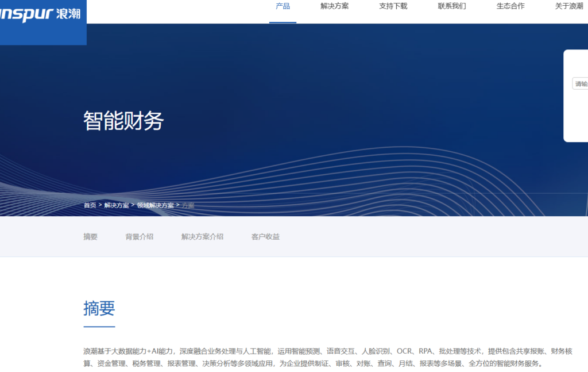Open the 产品 navigation menu
Screen dimensions: 588x372
pos(282,6)
